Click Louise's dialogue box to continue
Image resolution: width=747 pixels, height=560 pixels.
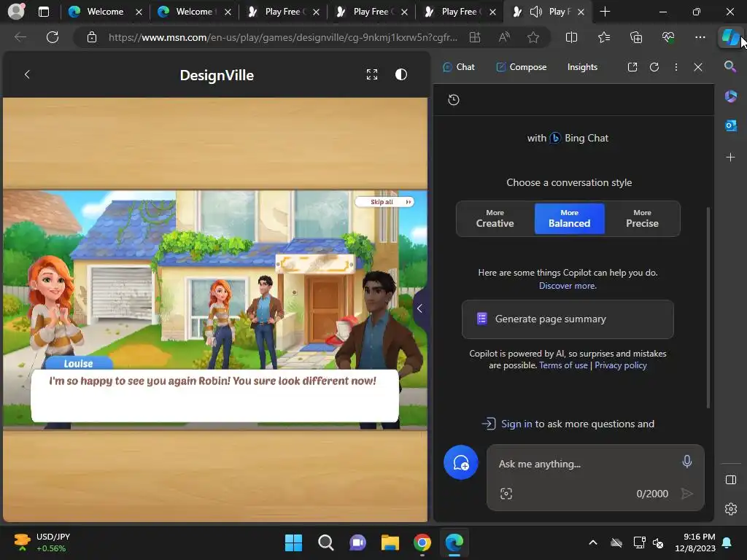(215, 395)
